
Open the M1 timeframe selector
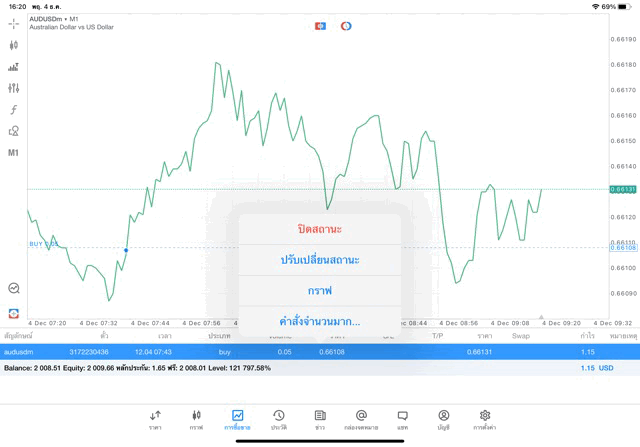14,153
